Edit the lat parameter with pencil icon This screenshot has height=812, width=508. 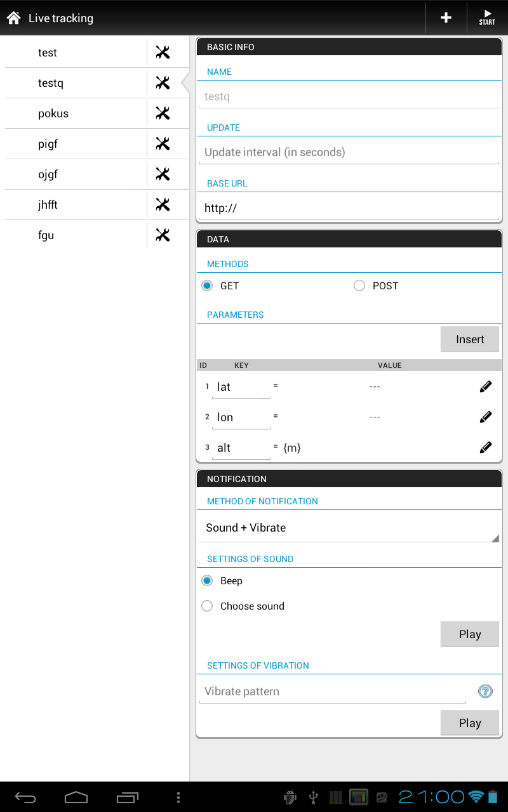(486, 386)
